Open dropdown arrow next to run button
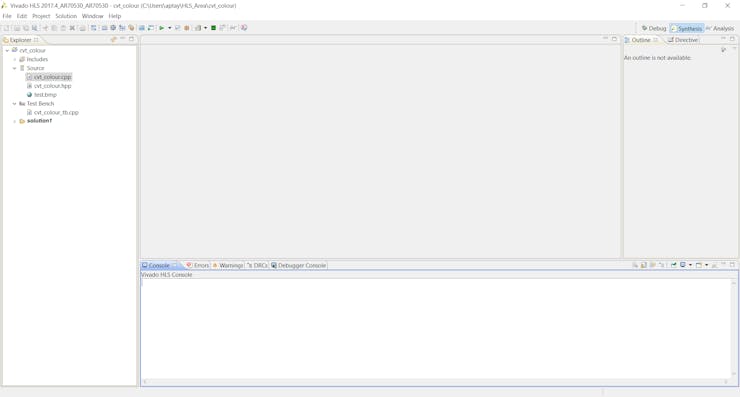The height and width of the screenshot is (397, 740). coord(169,28)
